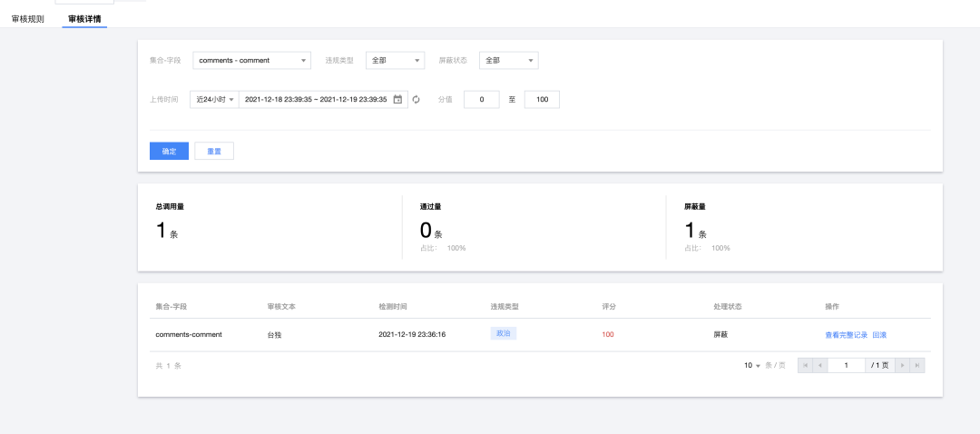Open the calendar date picker icon

coord(397,100)
